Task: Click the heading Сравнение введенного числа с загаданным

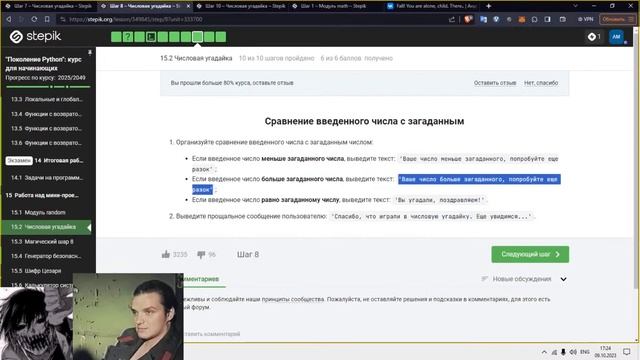Action: [x=364, y=121]
